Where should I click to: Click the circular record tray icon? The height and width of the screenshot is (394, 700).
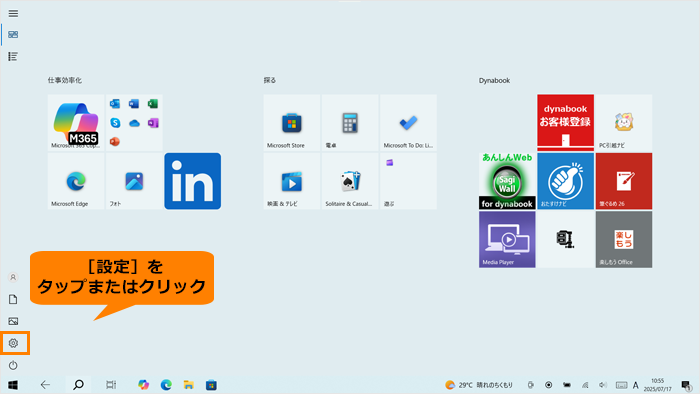[x=549, y=385]
